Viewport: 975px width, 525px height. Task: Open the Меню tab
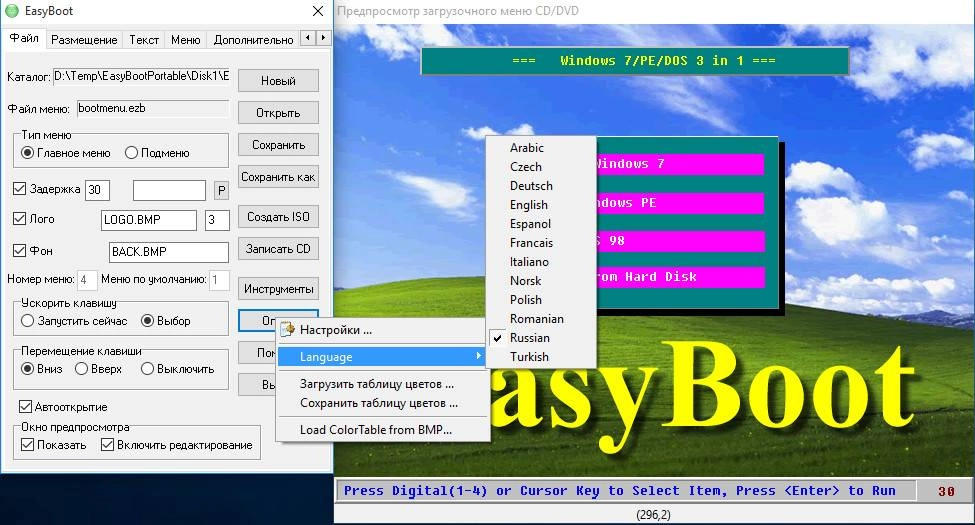[185, 40]
